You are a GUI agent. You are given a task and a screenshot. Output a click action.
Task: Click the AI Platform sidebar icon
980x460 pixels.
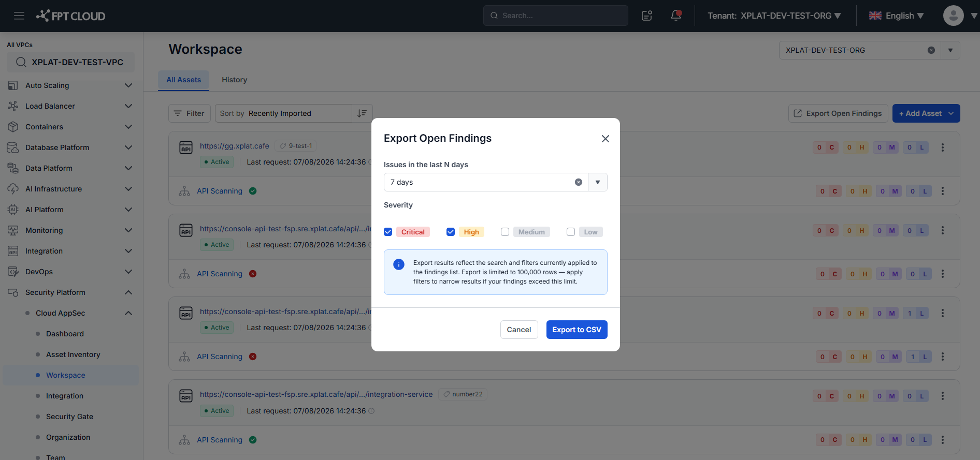[x=13, y=210]
